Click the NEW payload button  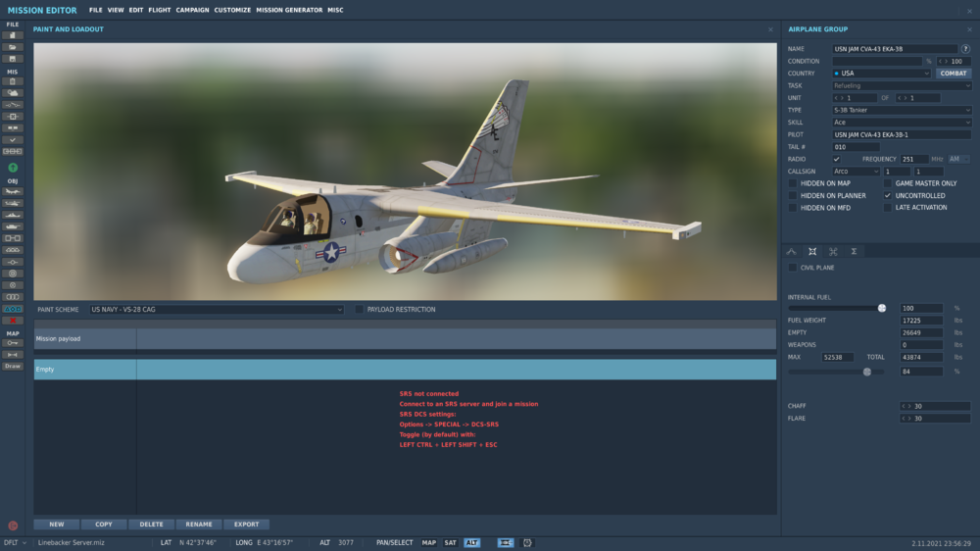pos(57,525)
